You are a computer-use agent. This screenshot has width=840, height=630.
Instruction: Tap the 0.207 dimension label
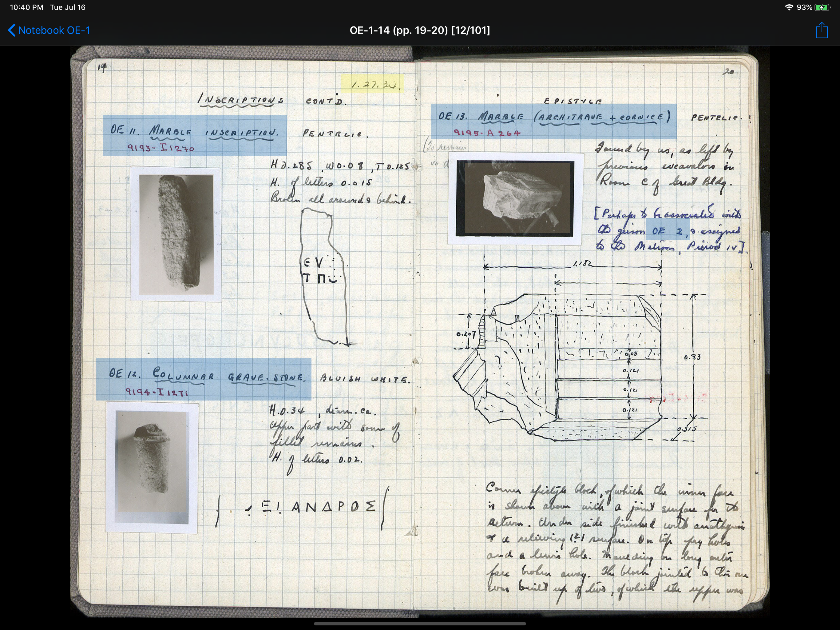[x=466, y=334]
